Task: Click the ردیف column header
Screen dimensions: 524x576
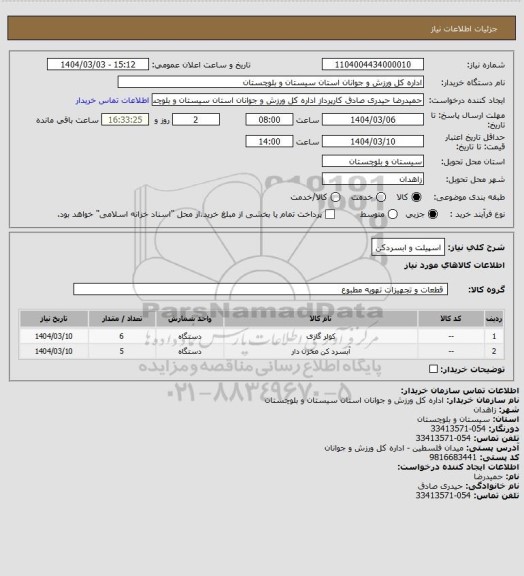Action: [x=494, y=318]
